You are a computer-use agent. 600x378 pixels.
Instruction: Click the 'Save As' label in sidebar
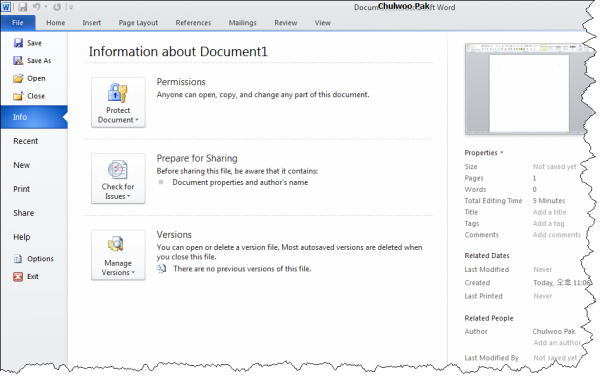click(39, 61)
